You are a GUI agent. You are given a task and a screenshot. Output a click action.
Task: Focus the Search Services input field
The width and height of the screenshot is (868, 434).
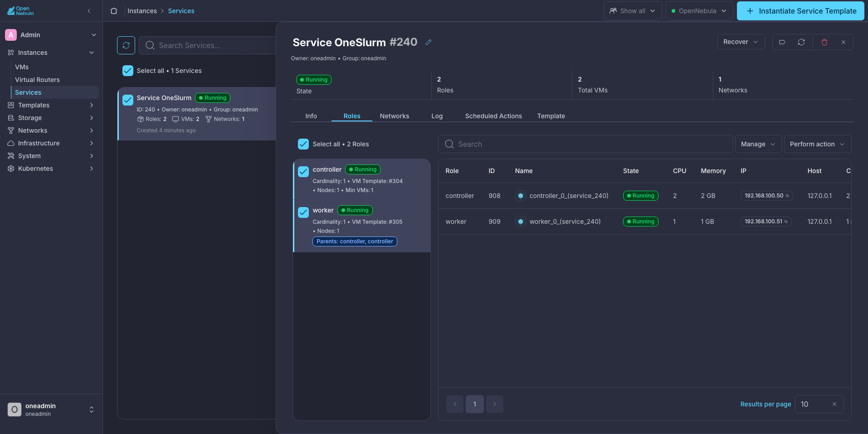coord(208,45)
